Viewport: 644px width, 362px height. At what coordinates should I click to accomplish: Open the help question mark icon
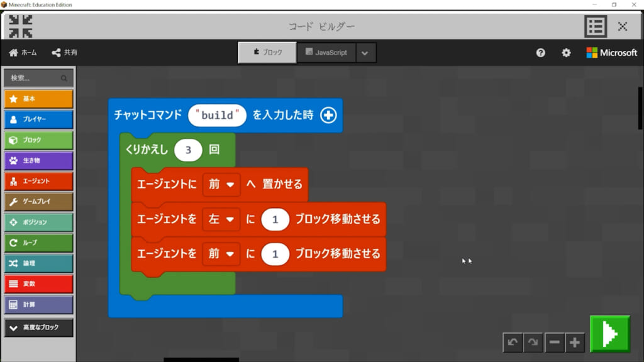click(x=541, y=53)
